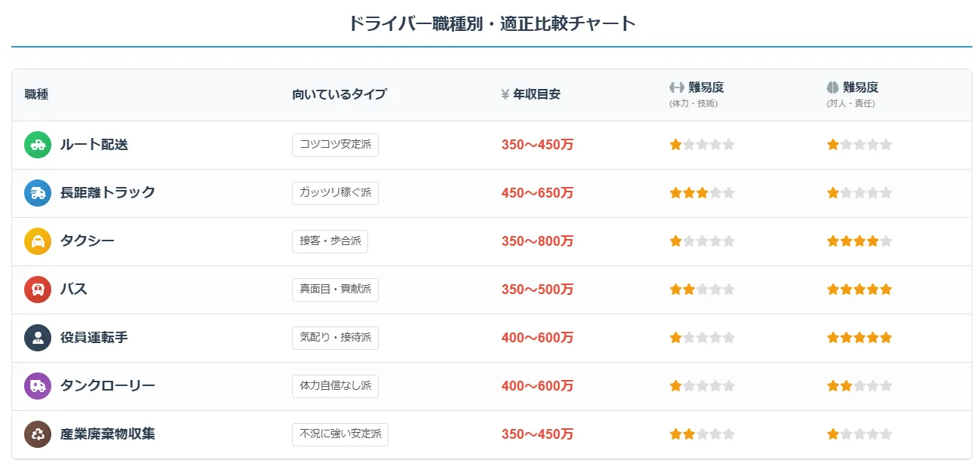
Task: Click the dark person icon for 役員運転手
Action: [38, 338]
